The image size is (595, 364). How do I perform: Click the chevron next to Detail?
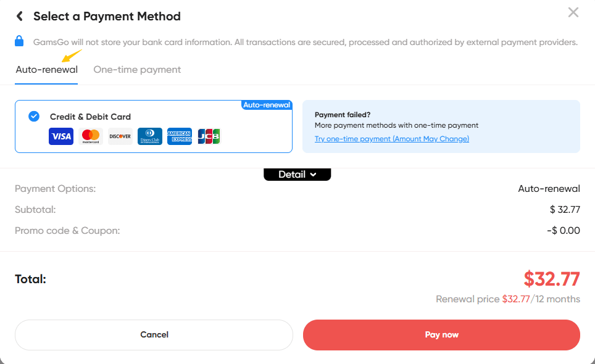coord(313,175)
